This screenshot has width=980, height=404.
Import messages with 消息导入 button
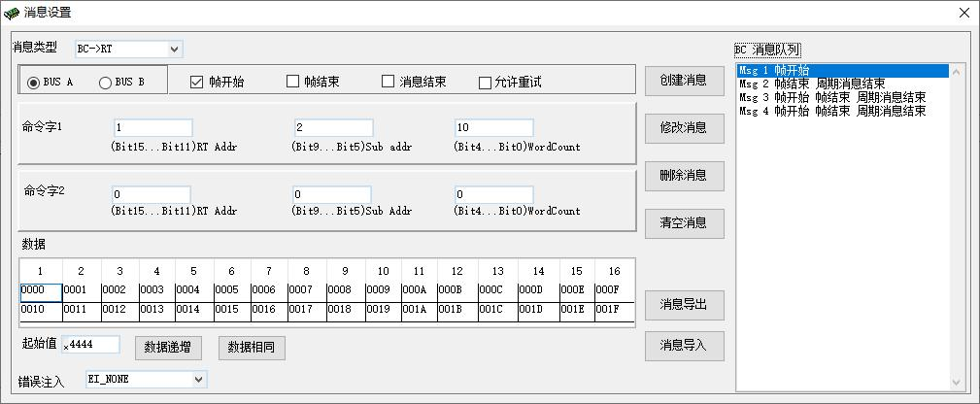point(684,346)
